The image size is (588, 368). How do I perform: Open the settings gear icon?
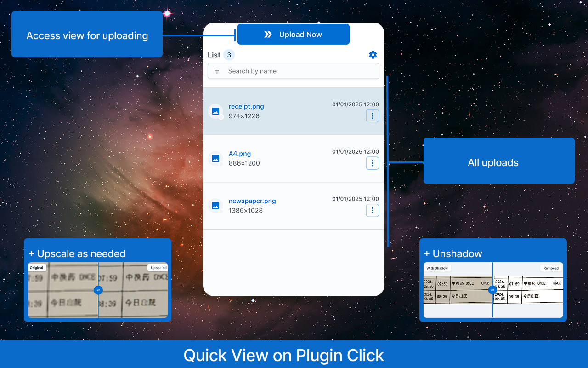point(373,55)
